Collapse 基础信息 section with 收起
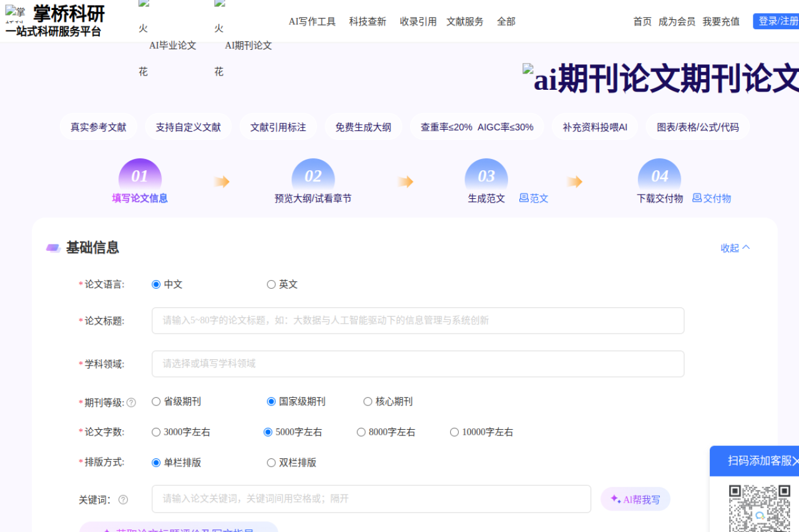This screenshot has height=532, width=799. (735, 248)
